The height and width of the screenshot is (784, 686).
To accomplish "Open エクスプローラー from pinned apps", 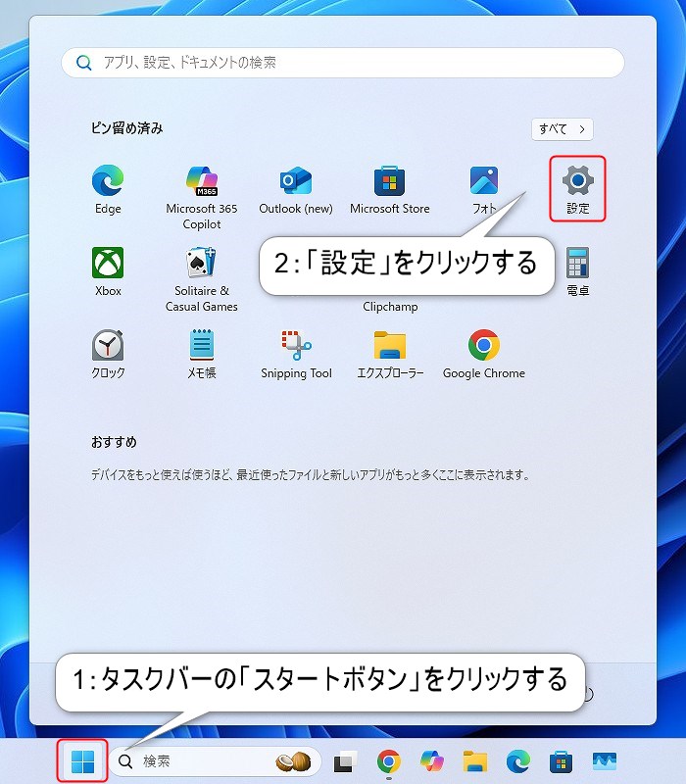I will 390,355.
